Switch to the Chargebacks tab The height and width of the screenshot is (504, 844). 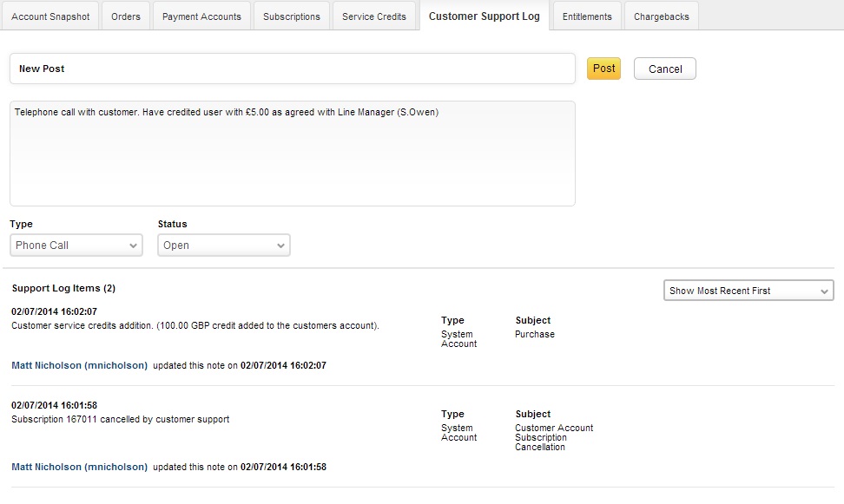[661, 16]
